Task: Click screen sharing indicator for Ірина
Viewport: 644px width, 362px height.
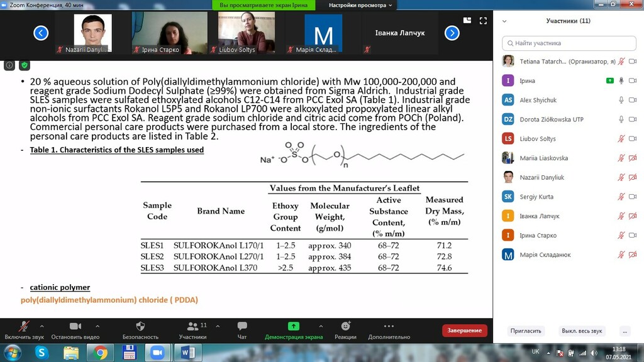Action: tap(610, 81)
